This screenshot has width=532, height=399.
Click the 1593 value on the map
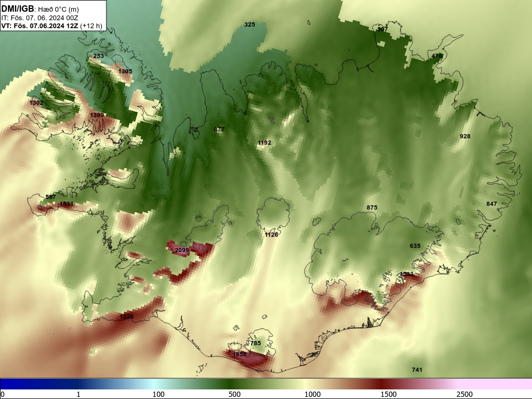406,274
